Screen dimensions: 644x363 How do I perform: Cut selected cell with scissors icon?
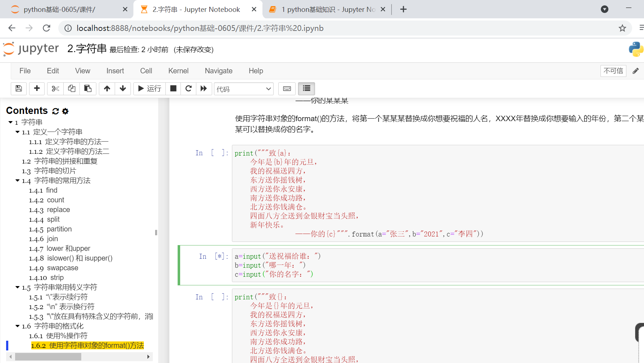(x=55, y=88)
